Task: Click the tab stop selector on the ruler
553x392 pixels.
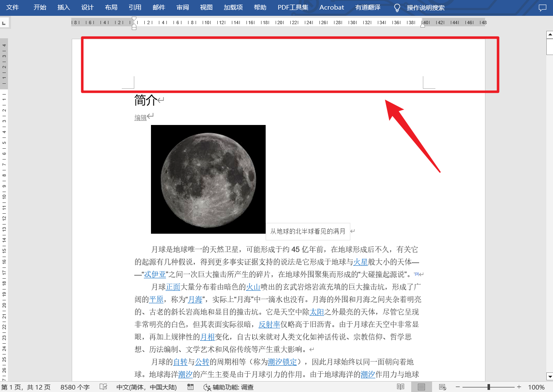Action: tap(5, 22)
